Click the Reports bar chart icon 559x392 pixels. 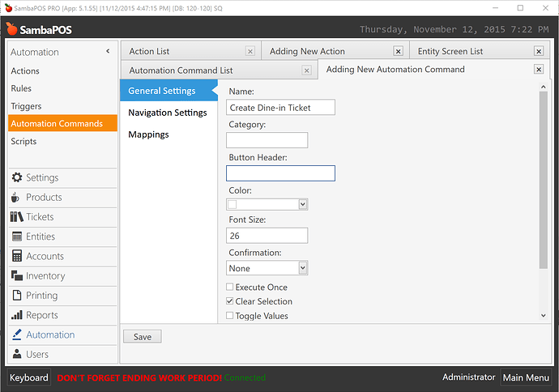17,315
